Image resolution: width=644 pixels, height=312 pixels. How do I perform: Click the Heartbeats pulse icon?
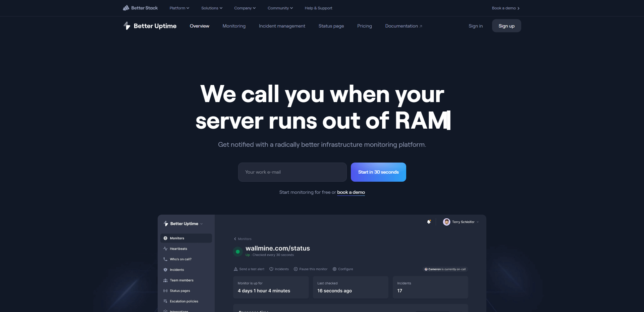pos(165,249)
